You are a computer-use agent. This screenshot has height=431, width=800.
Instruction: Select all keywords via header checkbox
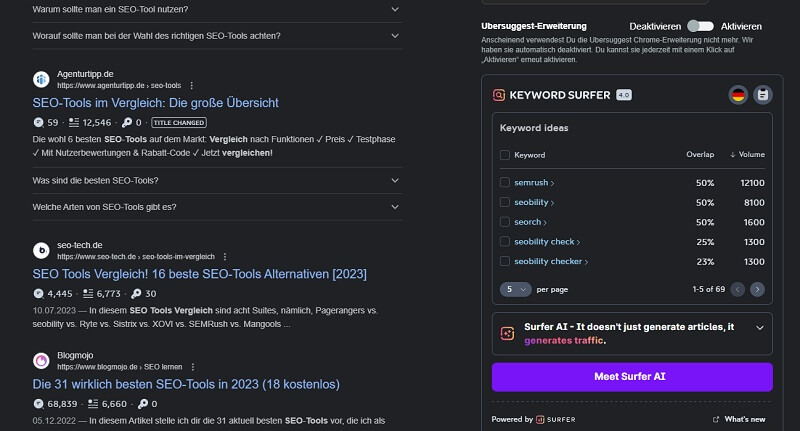505,155
